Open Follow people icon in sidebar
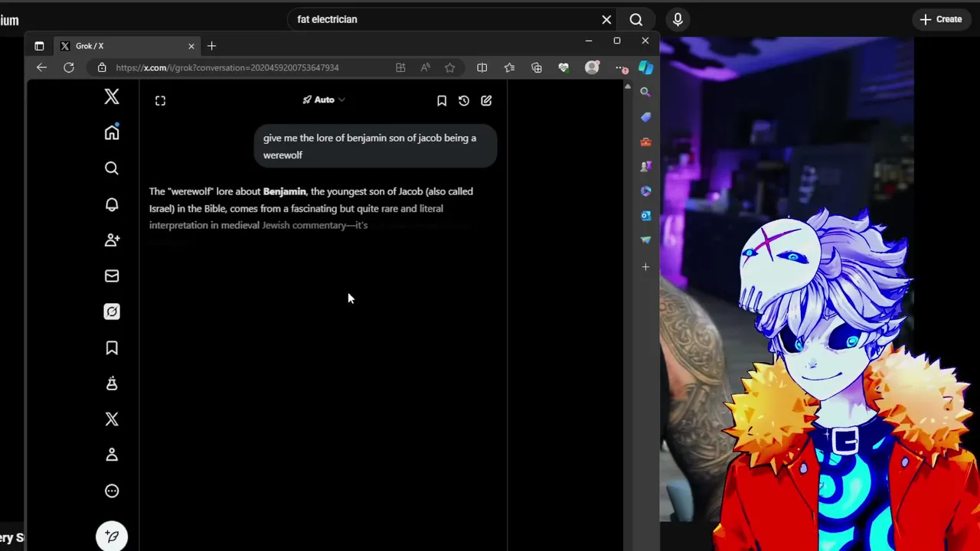Image resolution: width=980 pixels, height=551 pixels. click(x=112, y=240)
